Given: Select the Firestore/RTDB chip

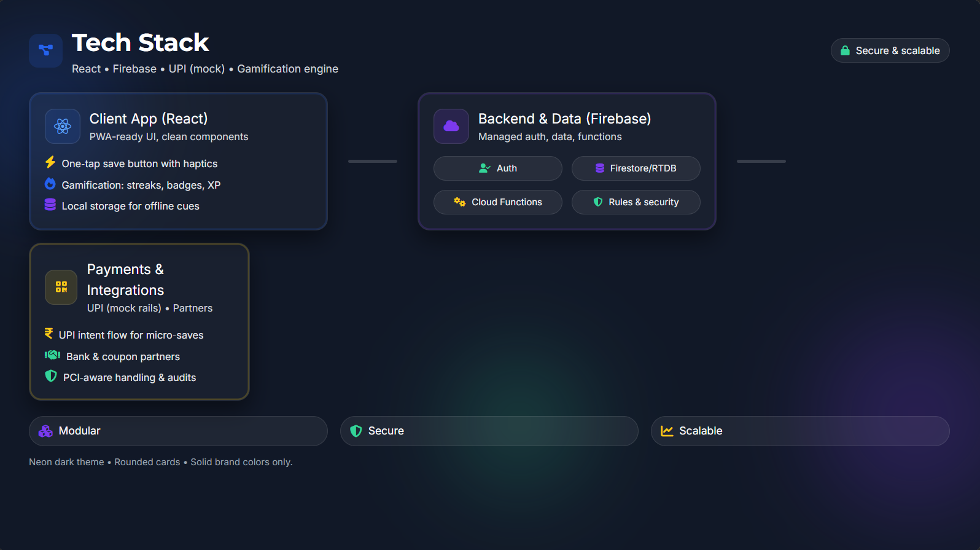Looking at the screenshot, I should click(636, 168).
